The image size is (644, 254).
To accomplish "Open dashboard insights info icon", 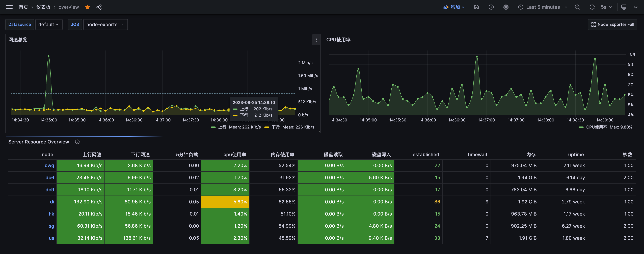I will point(491,7).
